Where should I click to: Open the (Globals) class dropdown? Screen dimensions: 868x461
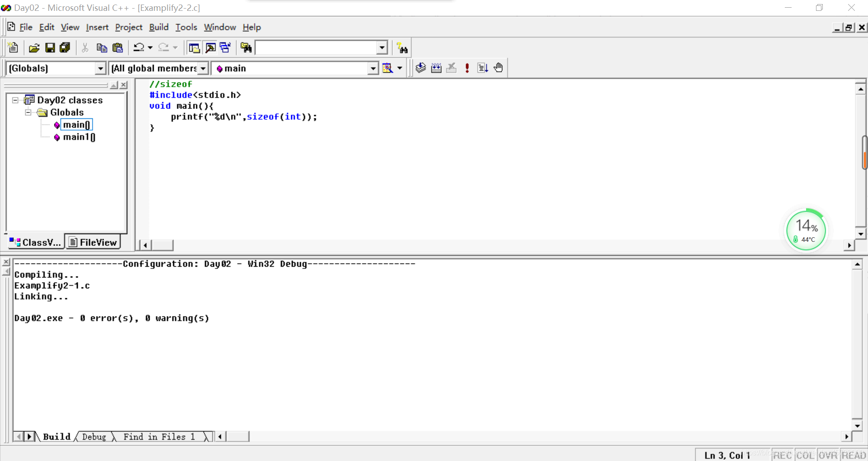click(100, 68)
